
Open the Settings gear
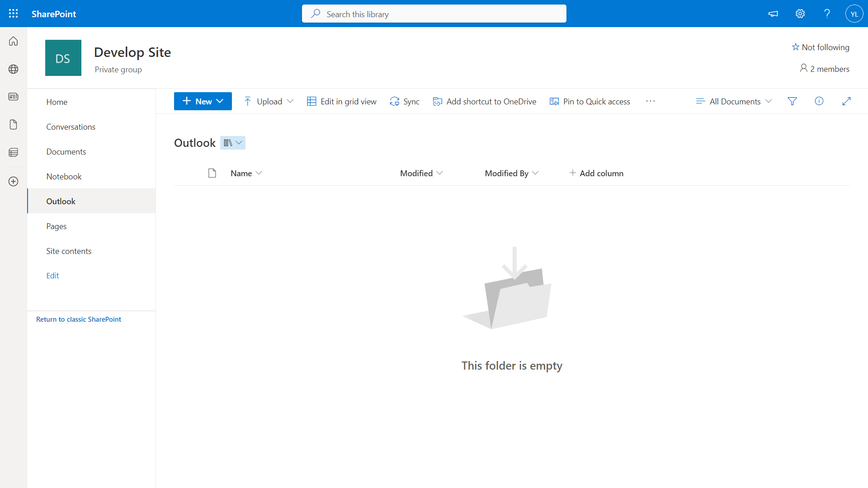point(800,14)
